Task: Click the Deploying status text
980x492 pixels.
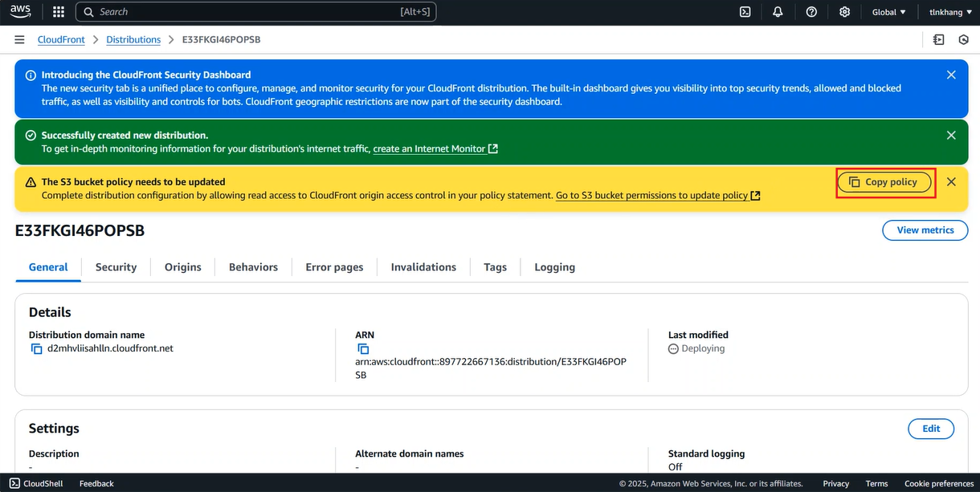Action: tap(703, 348)
